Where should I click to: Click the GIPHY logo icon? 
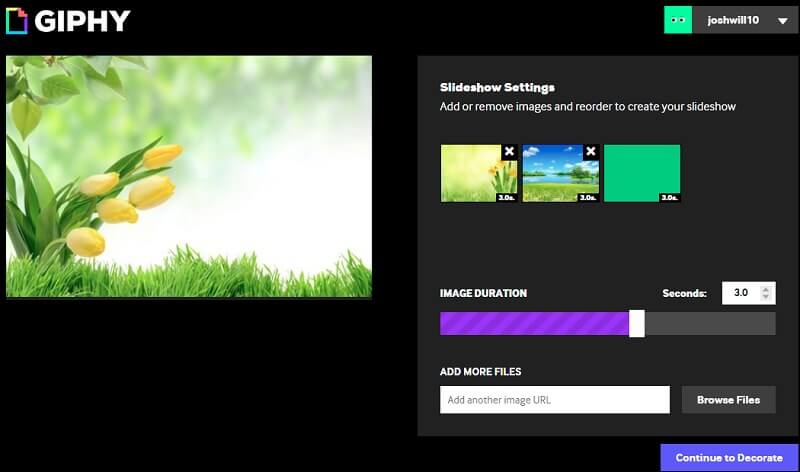coord(17,20)
